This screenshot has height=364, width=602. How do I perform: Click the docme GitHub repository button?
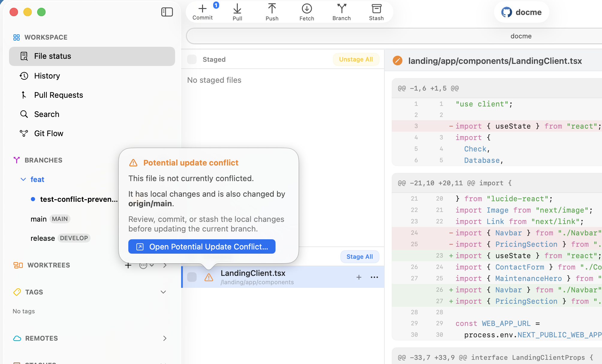pos(521,12)
